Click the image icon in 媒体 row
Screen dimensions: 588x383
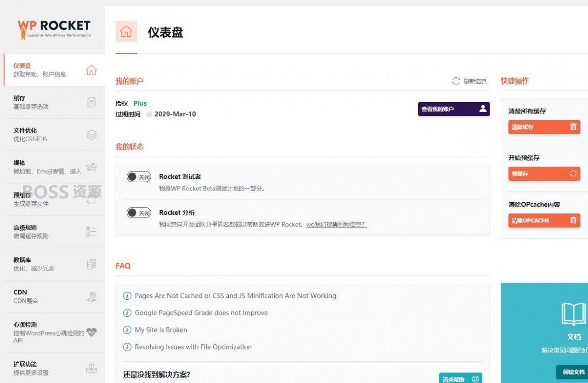tap(91, 167)
